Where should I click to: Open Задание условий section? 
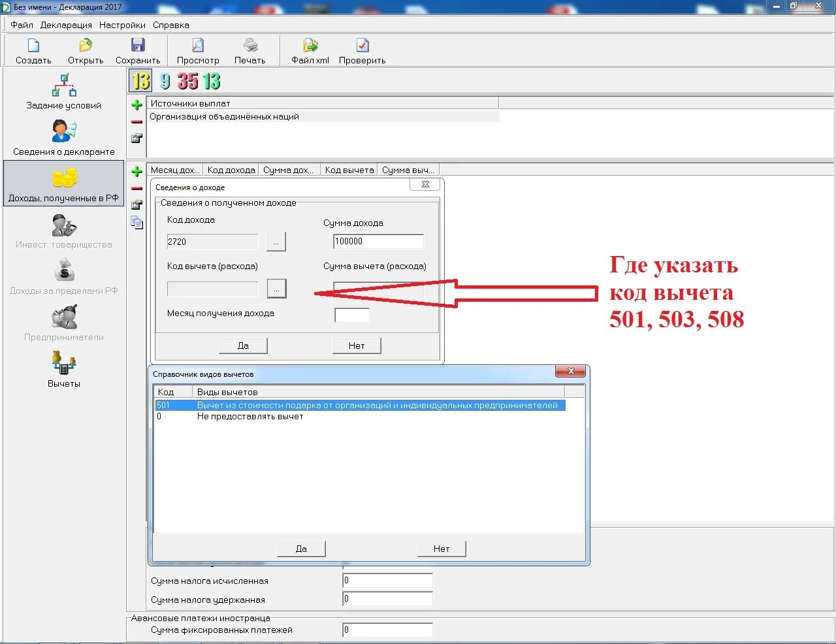coord(64,90)
